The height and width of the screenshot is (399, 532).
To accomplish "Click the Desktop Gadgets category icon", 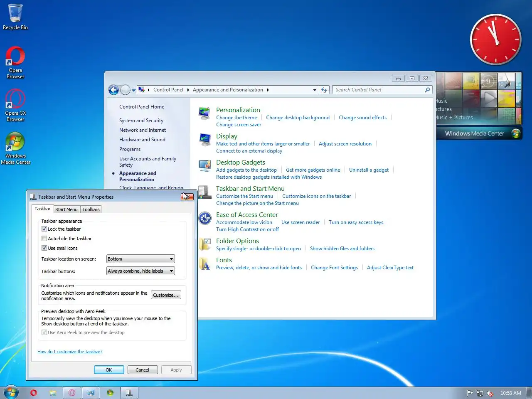I will [x=204, y=165].
